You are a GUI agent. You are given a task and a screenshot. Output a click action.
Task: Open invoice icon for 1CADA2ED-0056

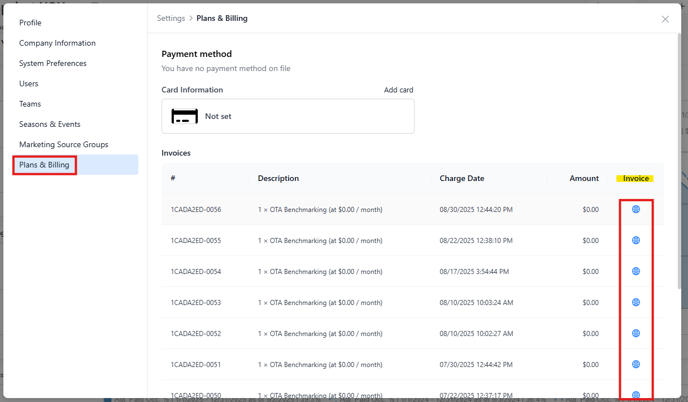636,209
